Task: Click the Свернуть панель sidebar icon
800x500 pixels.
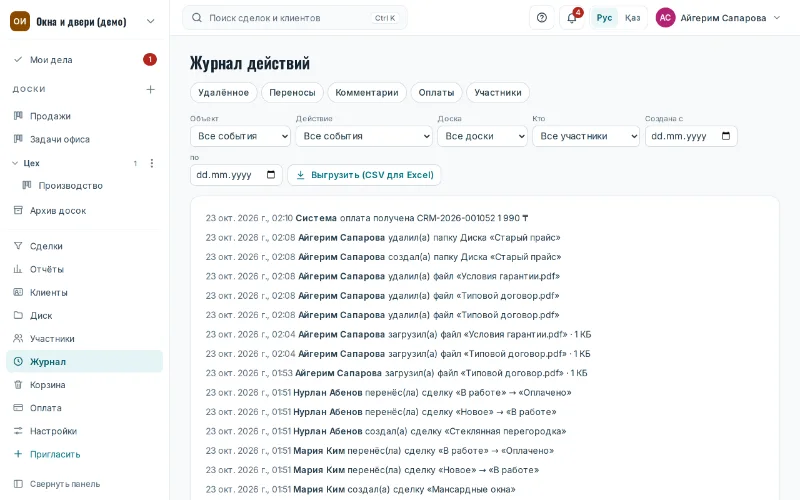Action: tap(18, 484)
